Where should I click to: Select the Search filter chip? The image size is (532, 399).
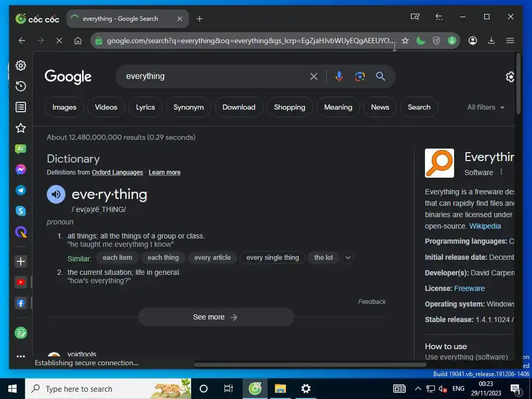pos(419,107)
